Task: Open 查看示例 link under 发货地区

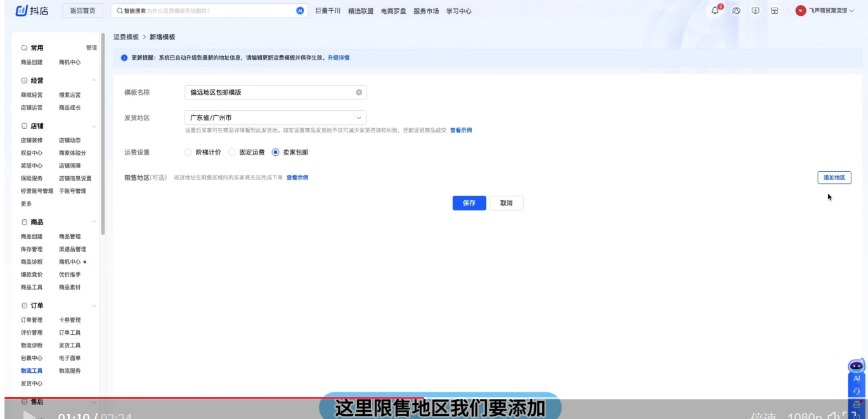Action: (x=461, y=131)
